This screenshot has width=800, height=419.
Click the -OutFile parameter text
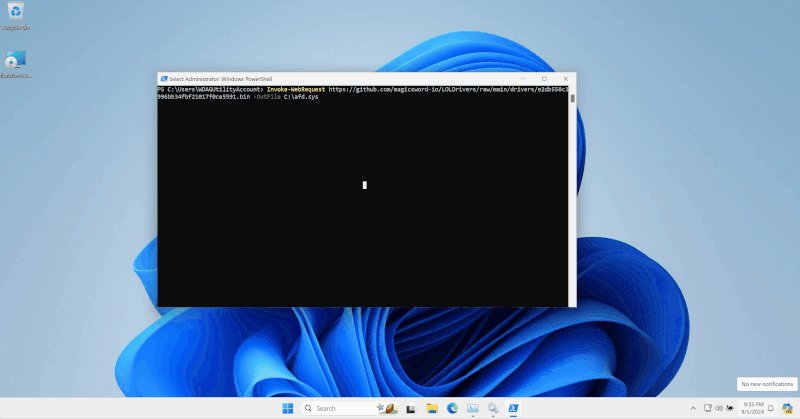[x=267, y=96]
